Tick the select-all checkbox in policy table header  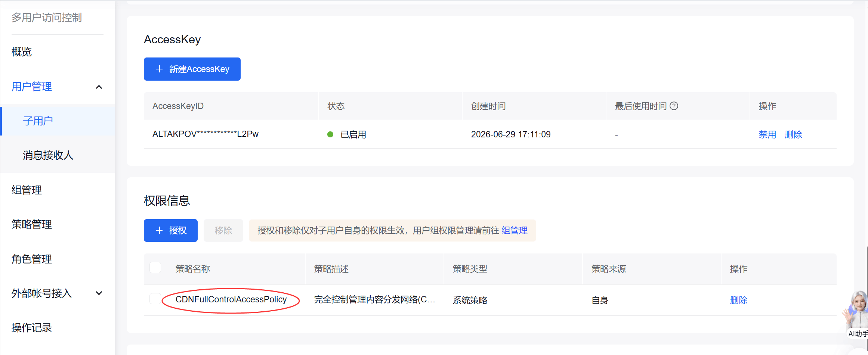[155, 268]
